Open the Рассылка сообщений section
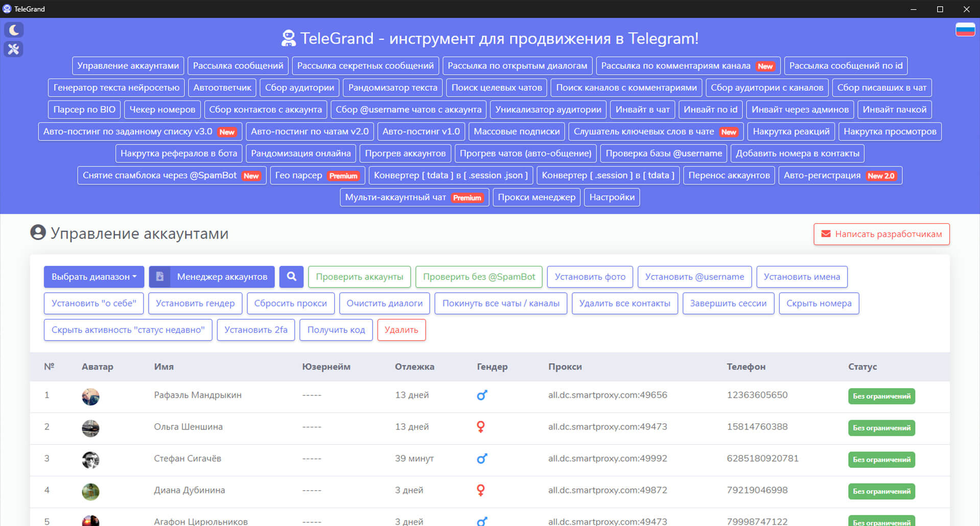 click(x=238, y=66)
